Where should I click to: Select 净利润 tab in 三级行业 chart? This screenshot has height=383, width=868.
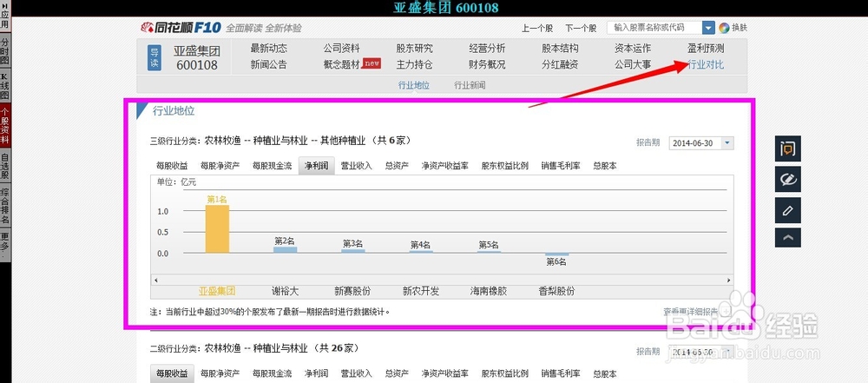[316, 165]
